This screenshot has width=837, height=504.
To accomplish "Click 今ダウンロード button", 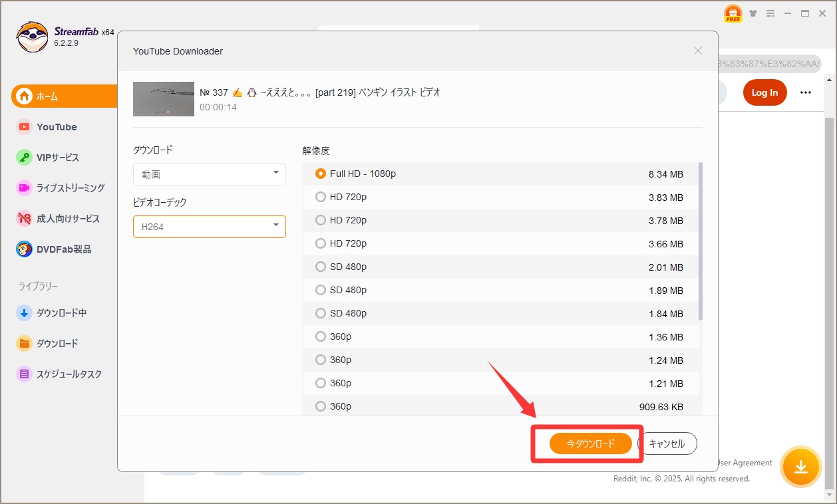I will point(591,443).
